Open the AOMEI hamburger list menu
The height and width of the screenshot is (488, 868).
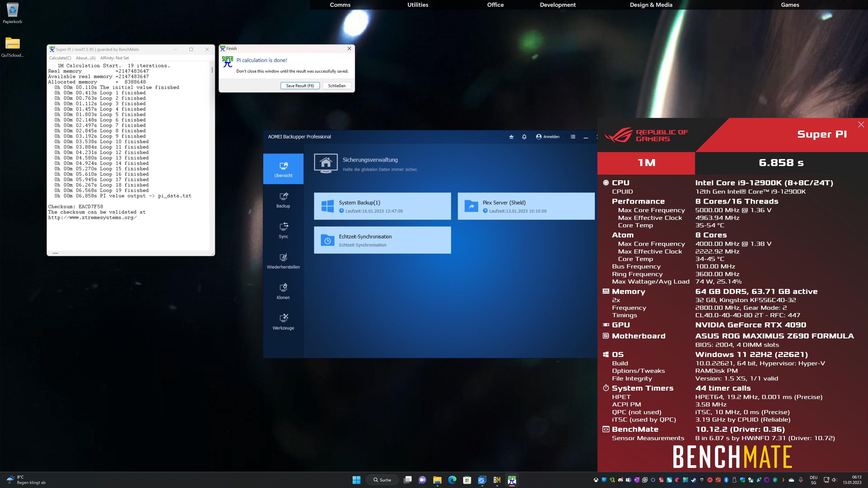[x=573, y=137]
